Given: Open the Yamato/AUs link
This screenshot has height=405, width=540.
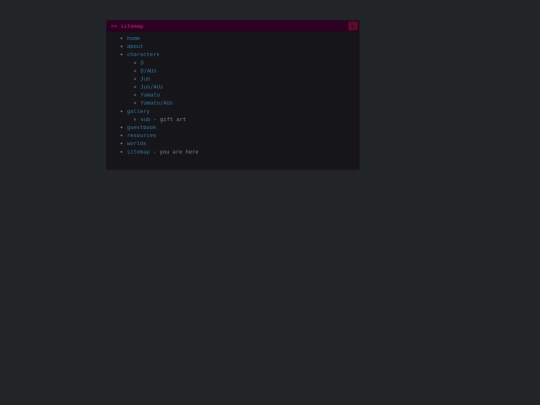Looking at the screenshot, I should (x=156, y=103).
